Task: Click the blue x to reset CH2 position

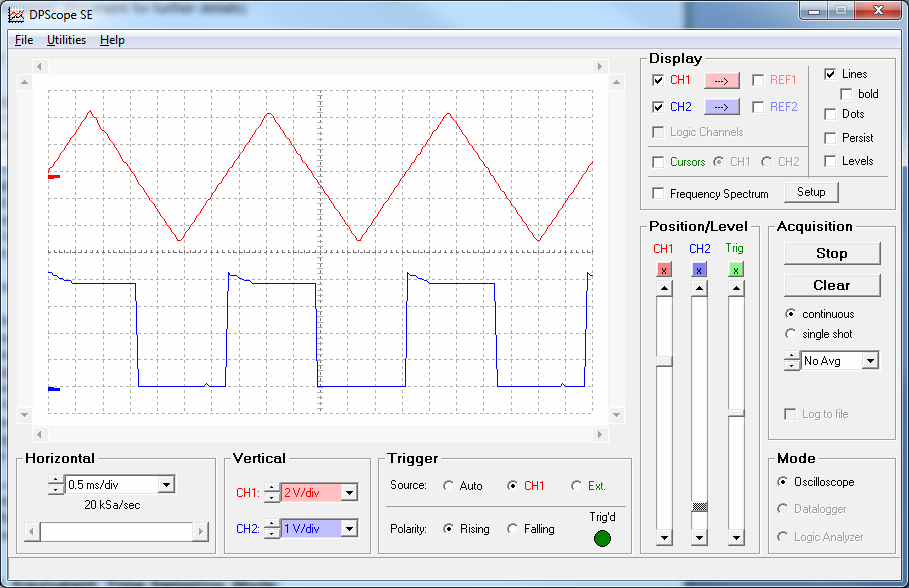Action: [x=699, y=269]
